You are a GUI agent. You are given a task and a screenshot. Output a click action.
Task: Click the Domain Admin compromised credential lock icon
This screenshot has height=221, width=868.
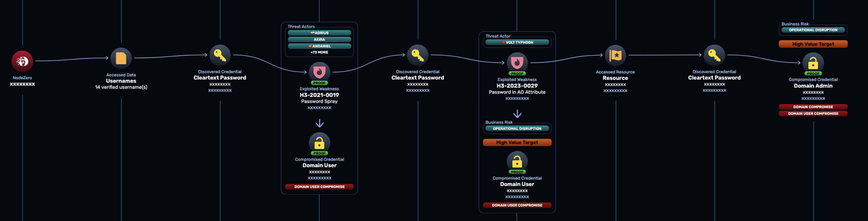point(813,63)
